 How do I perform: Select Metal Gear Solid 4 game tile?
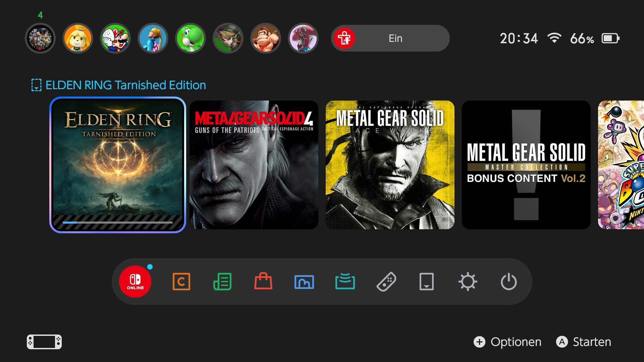pyautogui.click(x=254, y=165)
